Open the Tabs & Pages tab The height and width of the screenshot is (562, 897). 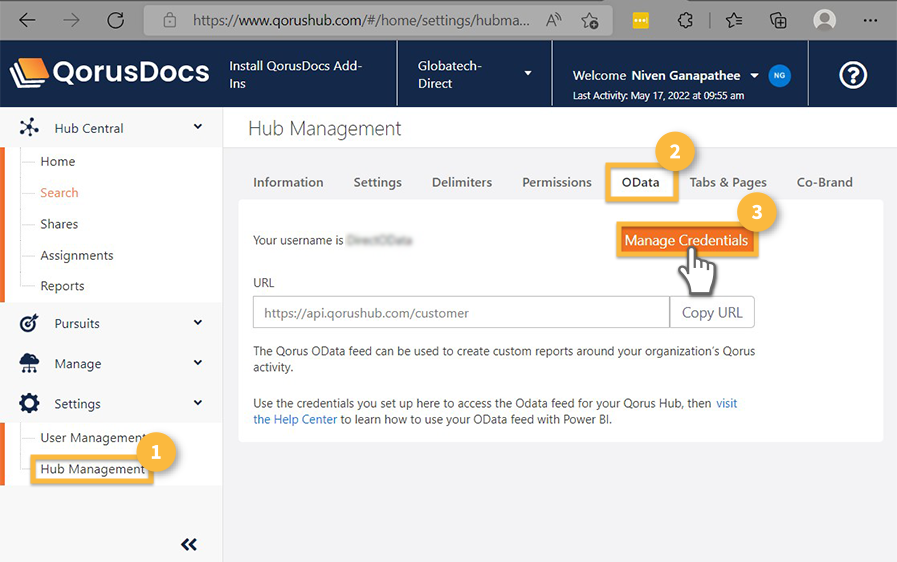pos(728,182)
